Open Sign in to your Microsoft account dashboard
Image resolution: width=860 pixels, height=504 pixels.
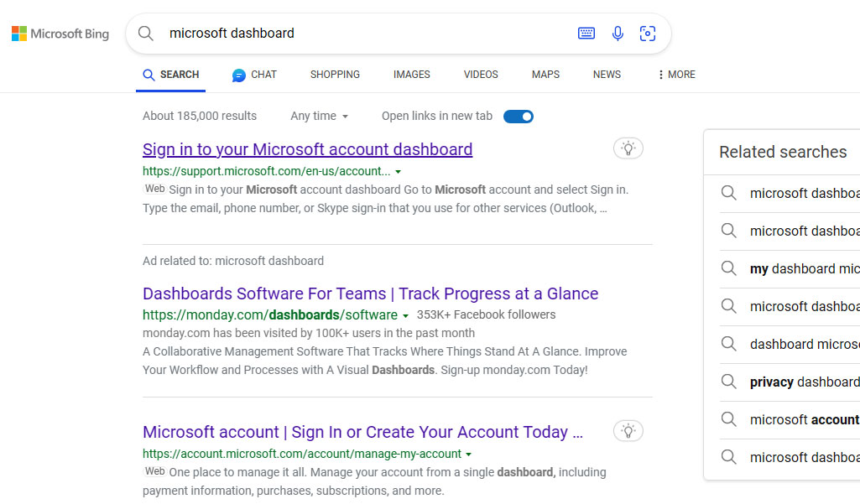[x=308, y=149]
